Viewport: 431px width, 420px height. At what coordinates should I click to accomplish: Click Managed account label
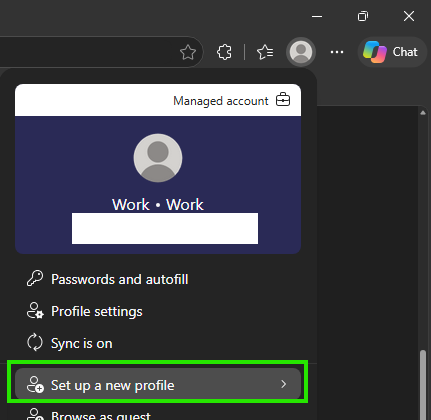click(221, 101)
